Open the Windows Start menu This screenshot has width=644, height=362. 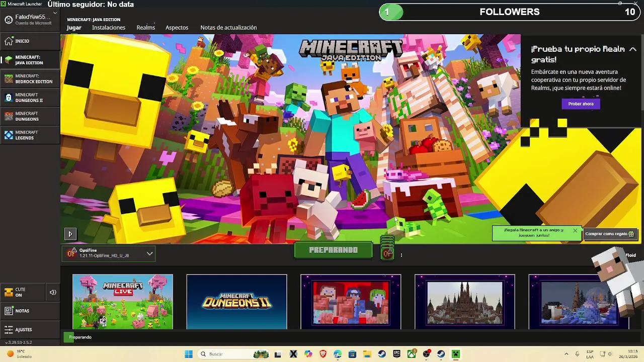coord(189,354)
